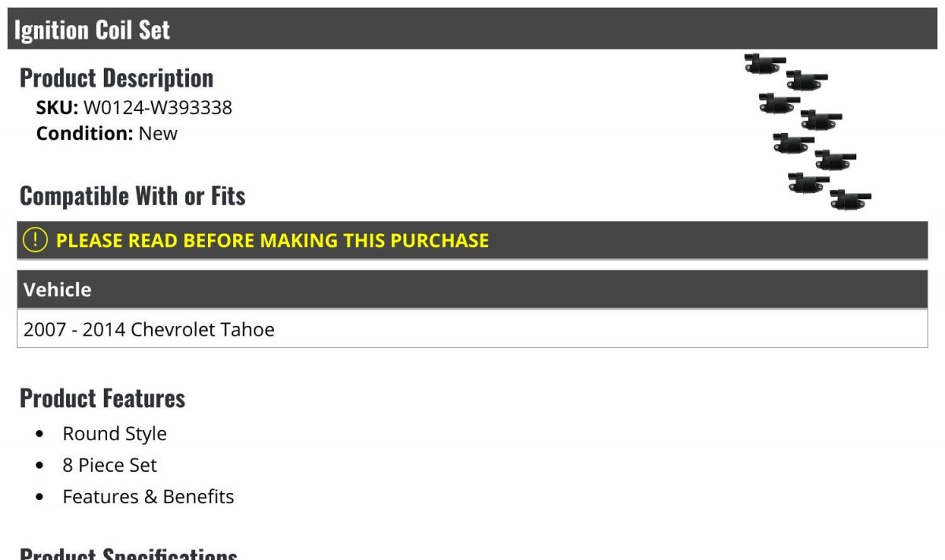The width and height of the screenshot is (945, 560).
Task: Click the PLEASE READ BEFORE MAKING THIS PURCHASE banner
Action: tap(472, 240)
